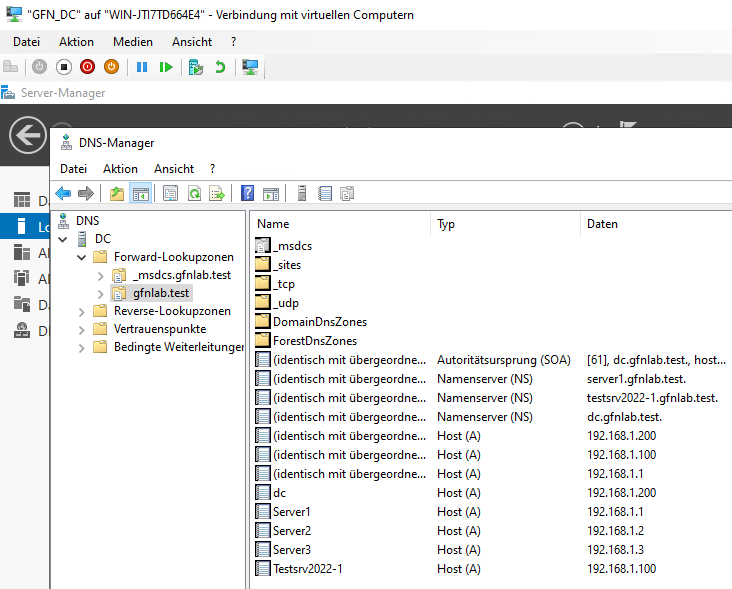
Task: Click the VM shut down (red) button
Action: point(87,67)
